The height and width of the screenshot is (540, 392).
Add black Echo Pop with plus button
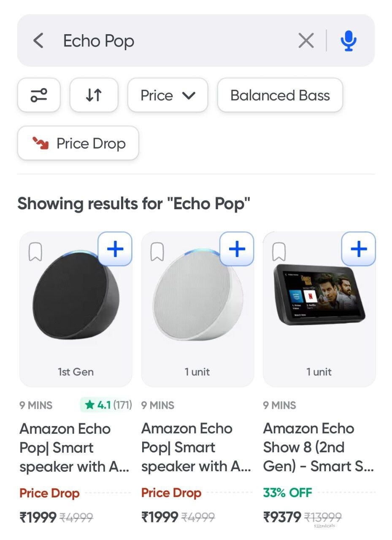click(115, 249)
